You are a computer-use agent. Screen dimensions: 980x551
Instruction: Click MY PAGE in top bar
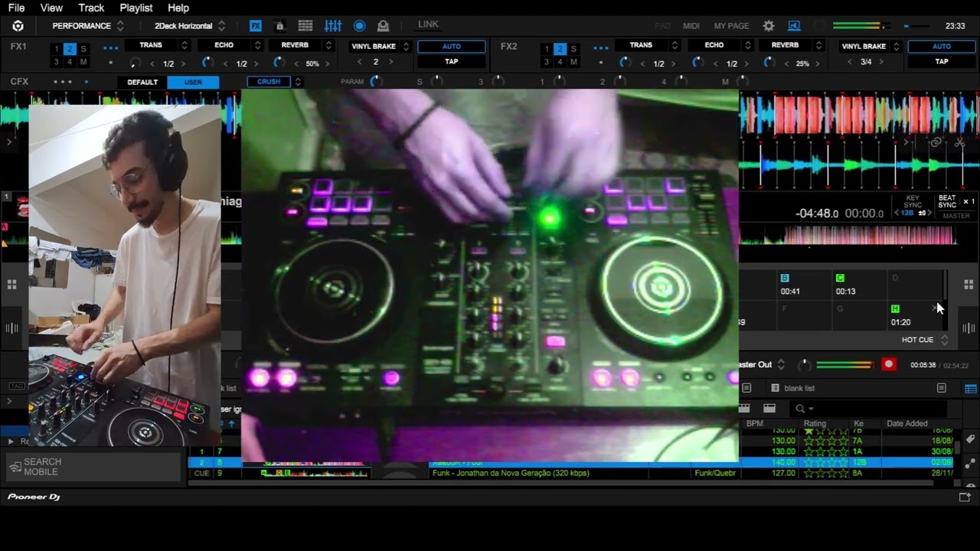[731, 26]
